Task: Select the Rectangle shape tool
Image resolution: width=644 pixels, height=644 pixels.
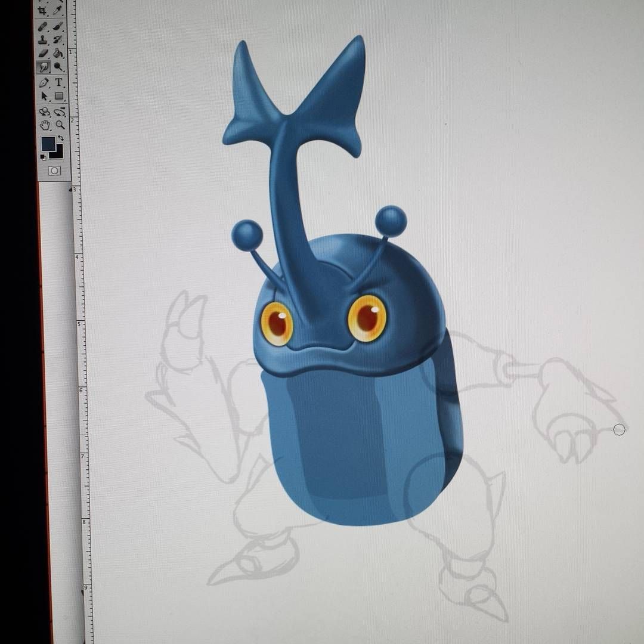Action: (59, 95)
